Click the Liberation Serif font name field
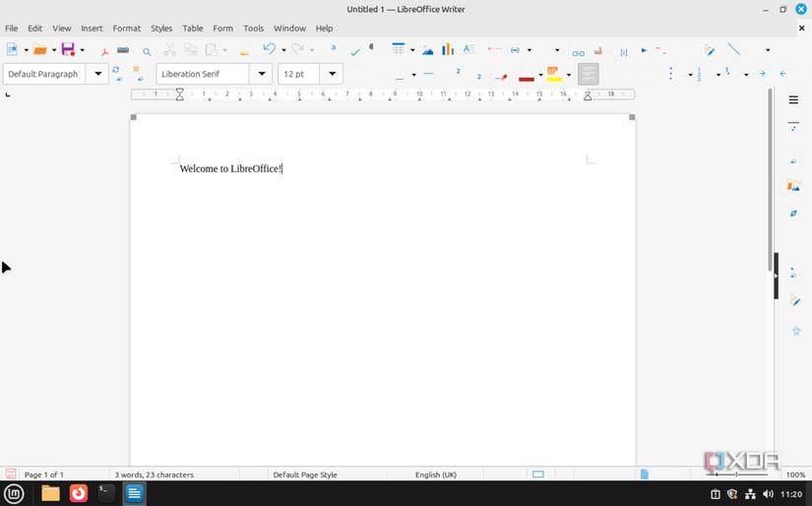This screenshot has height=506, width=812. click(x=203, y=74)
